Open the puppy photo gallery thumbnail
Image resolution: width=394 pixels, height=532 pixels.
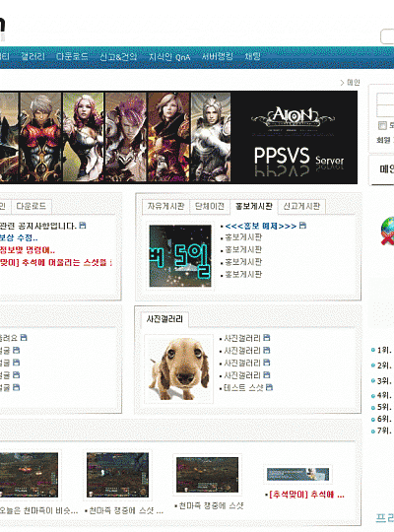179,368
